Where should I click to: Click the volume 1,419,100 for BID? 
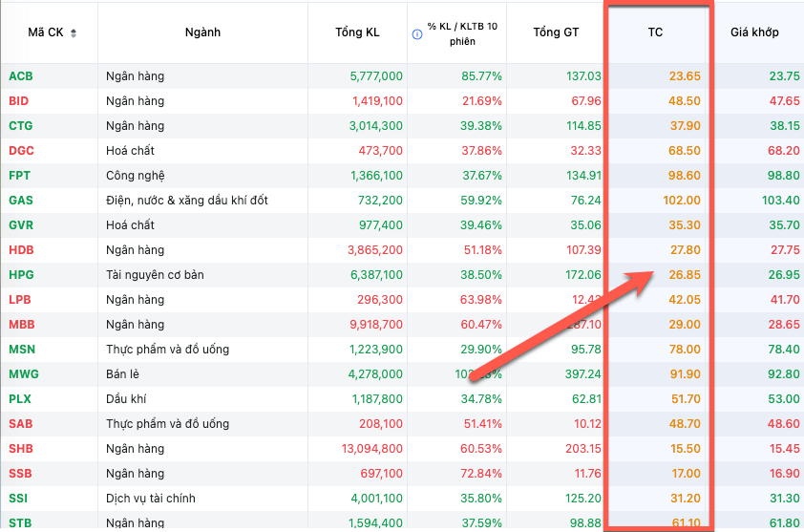point(377,101)
